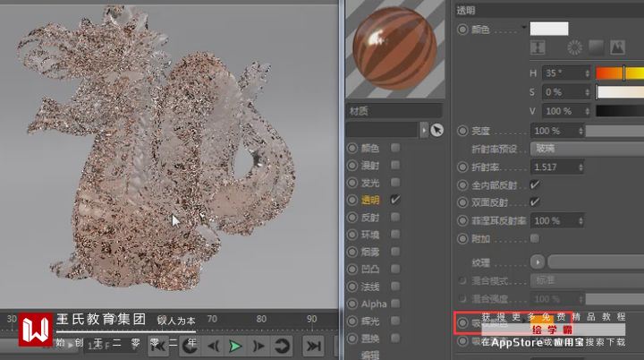
Task: Click the V brightness gradient slider
Action: click(620, 111)
